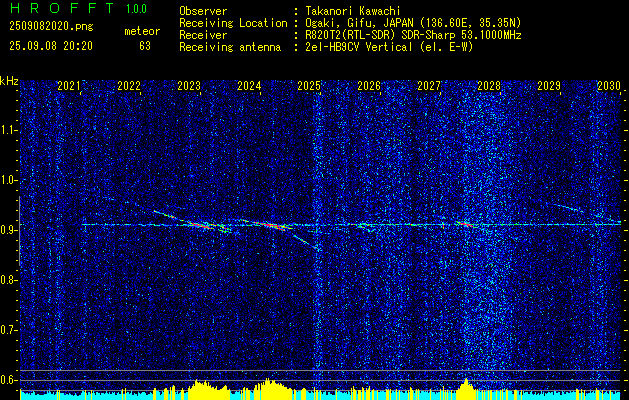Click the 0.9 kHz axis label

[8, 230]
